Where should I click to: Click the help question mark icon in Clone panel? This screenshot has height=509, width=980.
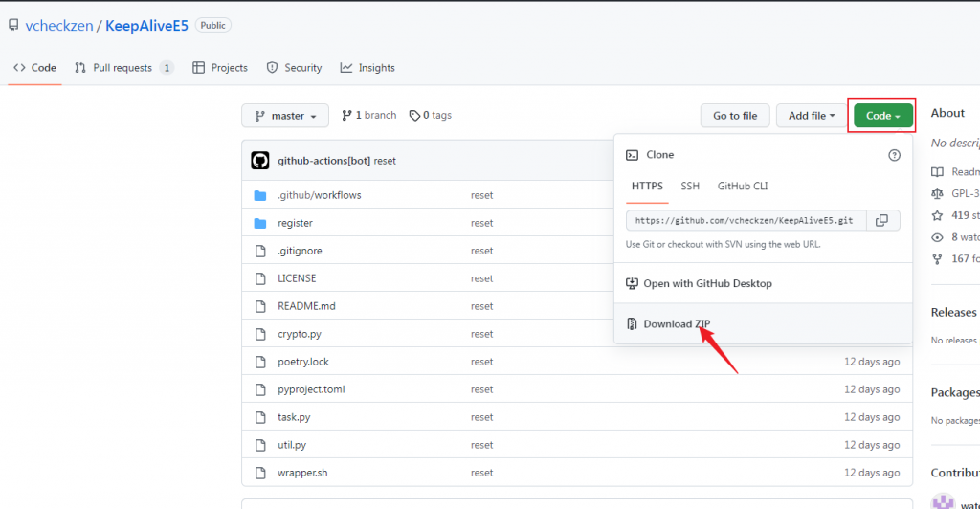pos(895,155)
